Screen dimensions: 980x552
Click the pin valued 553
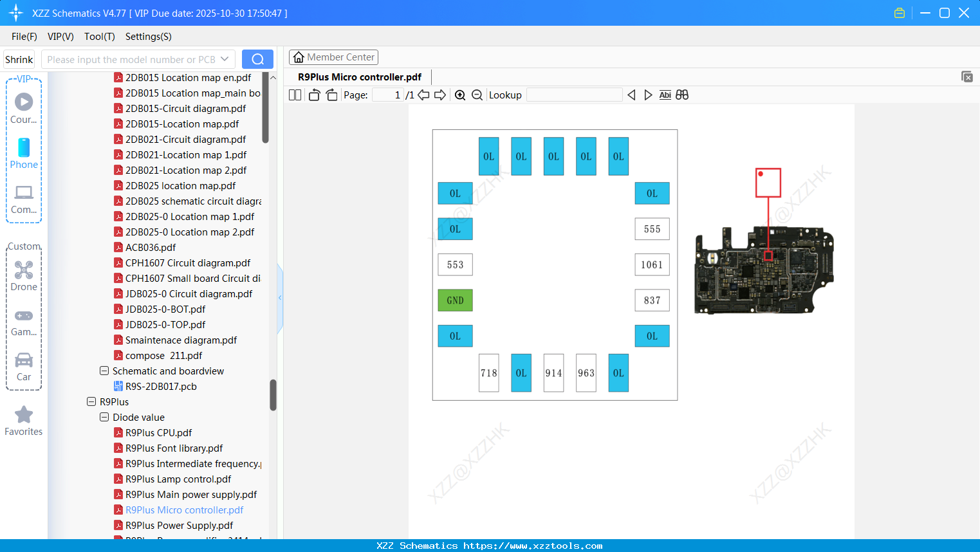point(455,264)
